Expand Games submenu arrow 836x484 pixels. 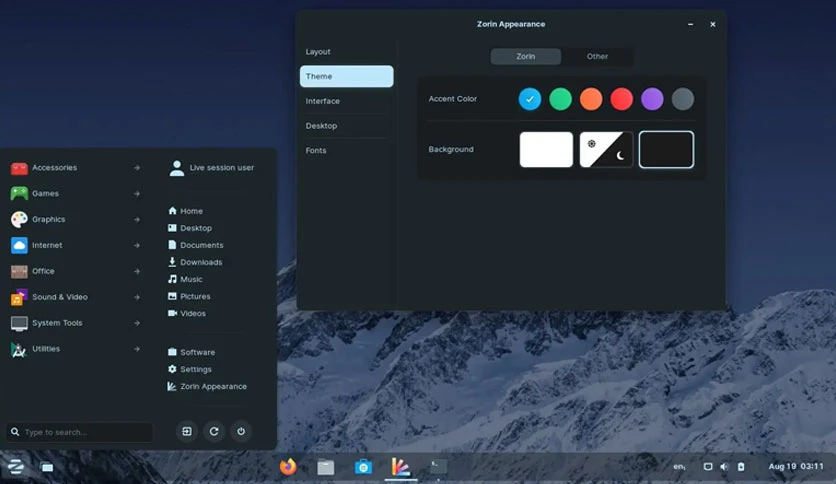pos(137,193)
